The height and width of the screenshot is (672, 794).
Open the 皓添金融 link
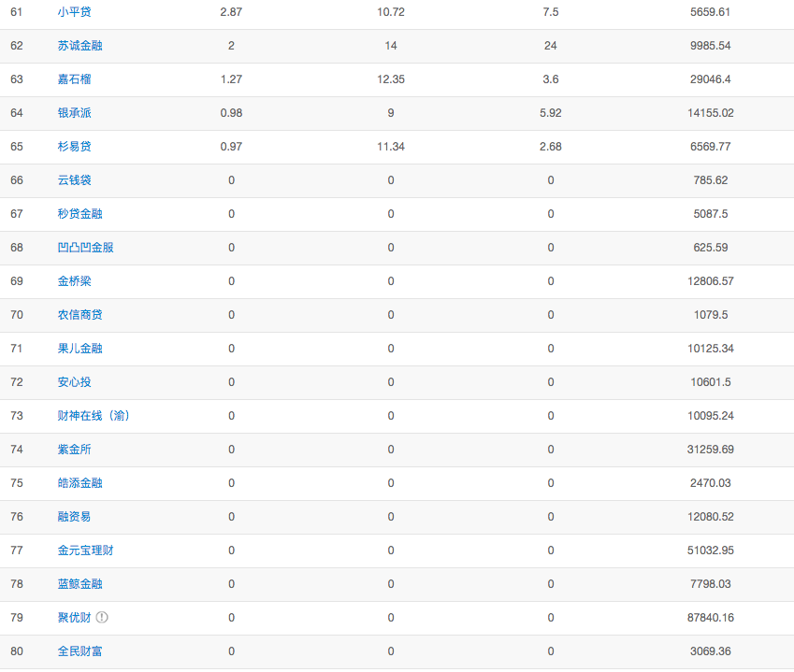click(x=80, y=483)
